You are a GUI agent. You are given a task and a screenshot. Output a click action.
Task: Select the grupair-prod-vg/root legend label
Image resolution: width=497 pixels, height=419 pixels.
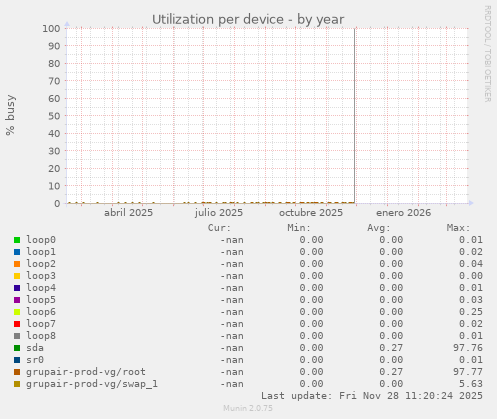pyautogui.click(x=86, y=372)
